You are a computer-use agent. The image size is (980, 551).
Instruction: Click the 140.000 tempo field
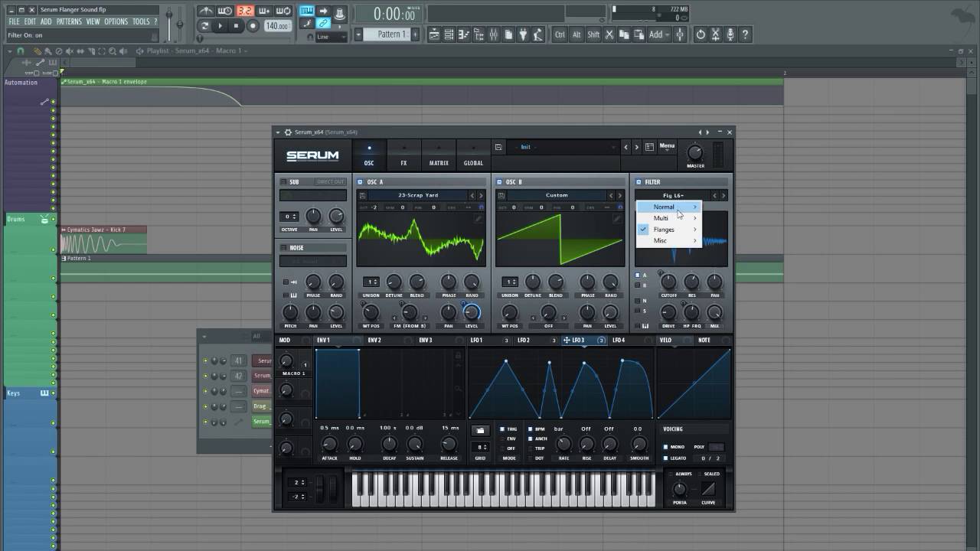pos(276,25)
